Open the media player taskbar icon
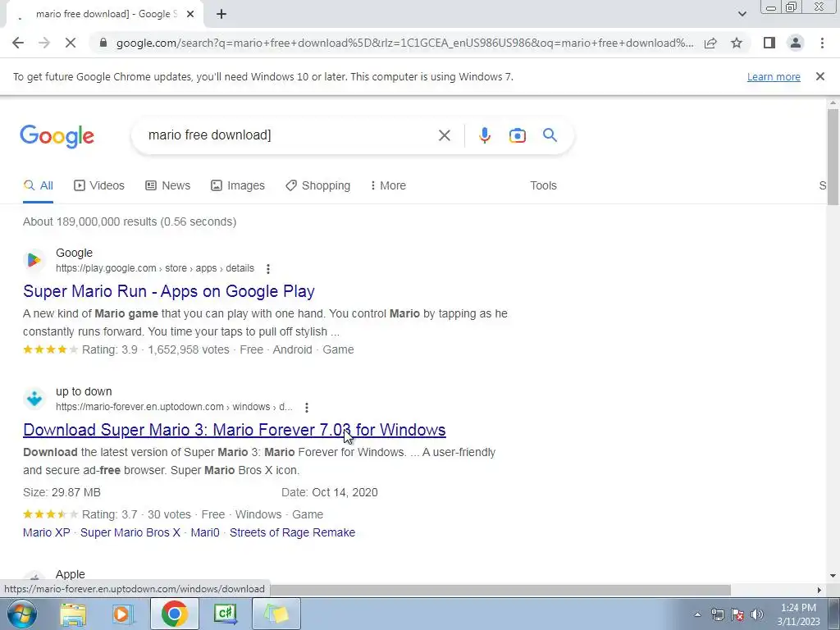 [123, 614]
